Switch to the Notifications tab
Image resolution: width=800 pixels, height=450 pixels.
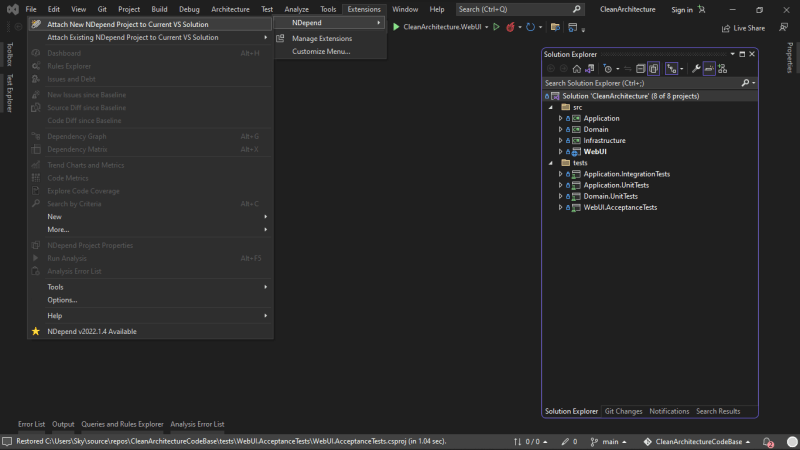click(x=669, y=411)
